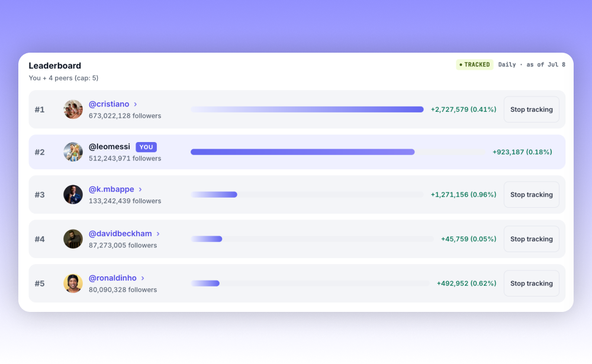Open the @davidbeckham profile link
Screen dimensions: 592x364
click(x=120, y=234)
